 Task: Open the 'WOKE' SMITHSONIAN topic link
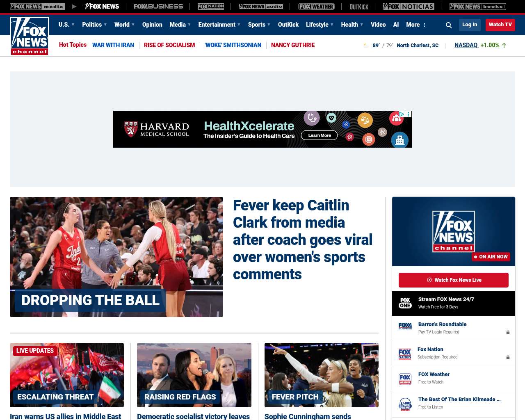coord(233,45)
